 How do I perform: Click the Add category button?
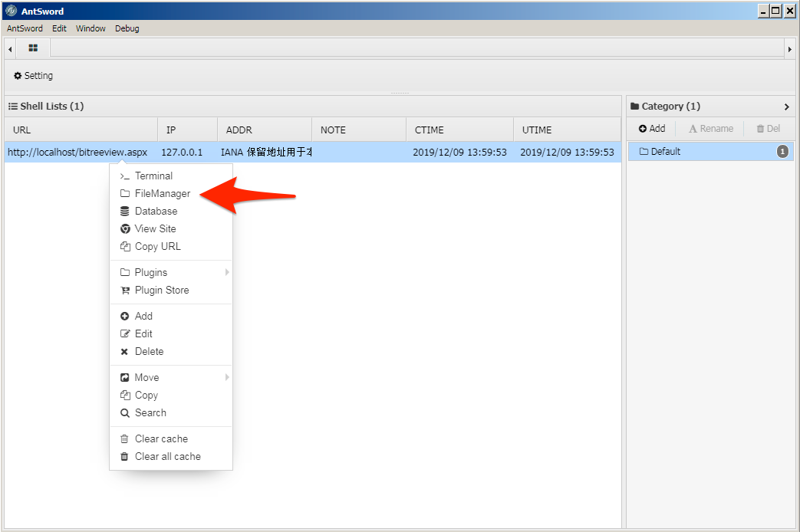[x=652, y=129]
